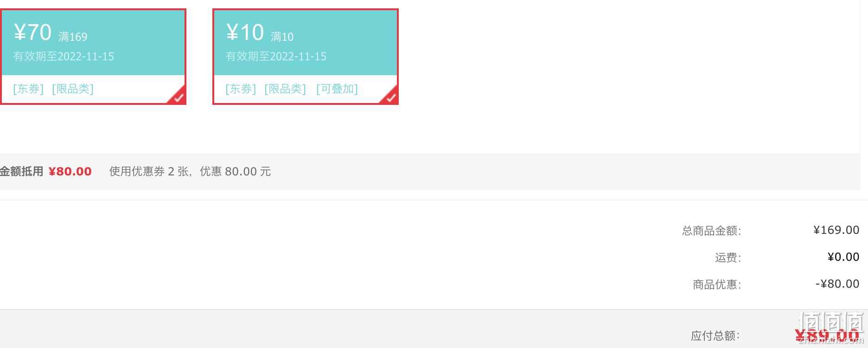
Task: Click the 商品优惠 -¥80.00 value
Action: 837,284
